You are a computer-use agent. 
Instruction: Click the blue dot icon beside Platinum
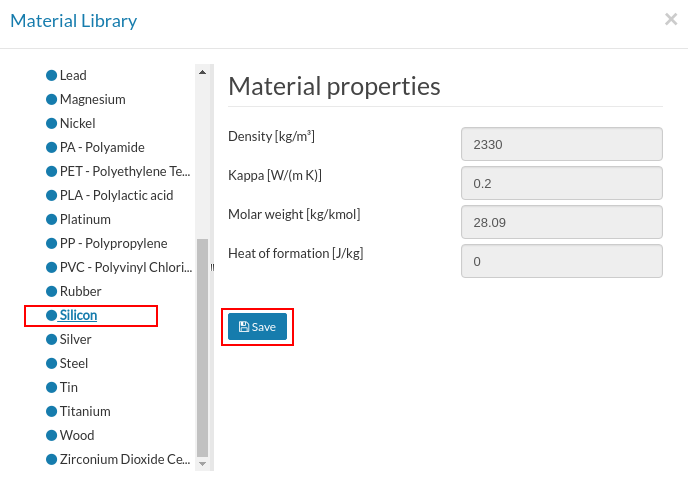coord(51,219)
